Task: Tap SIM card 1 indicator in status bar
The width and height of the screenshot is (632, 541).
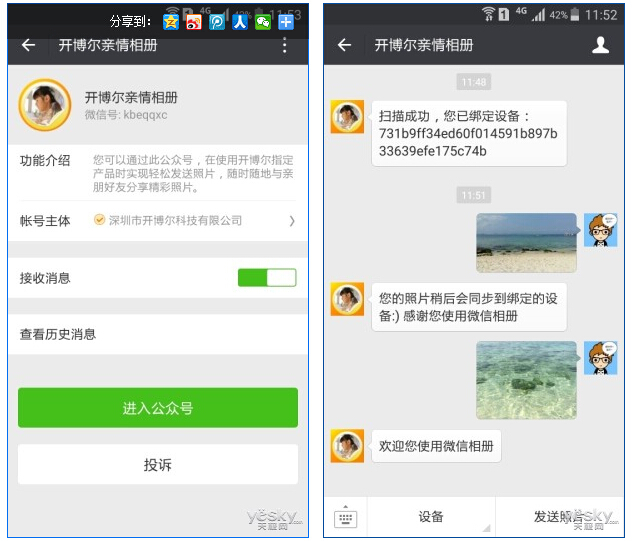Action: click(x=504, y=15)
